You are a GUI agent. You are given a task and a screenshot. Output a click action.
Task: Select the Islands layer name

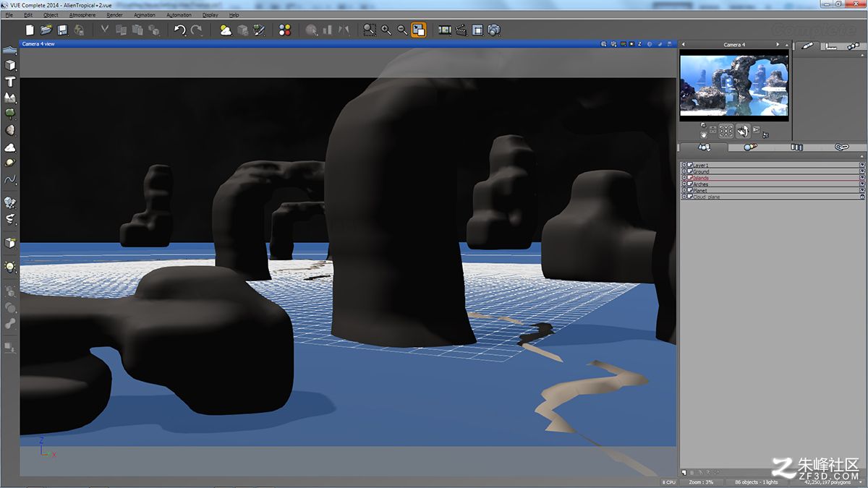[x=701, y=178]
